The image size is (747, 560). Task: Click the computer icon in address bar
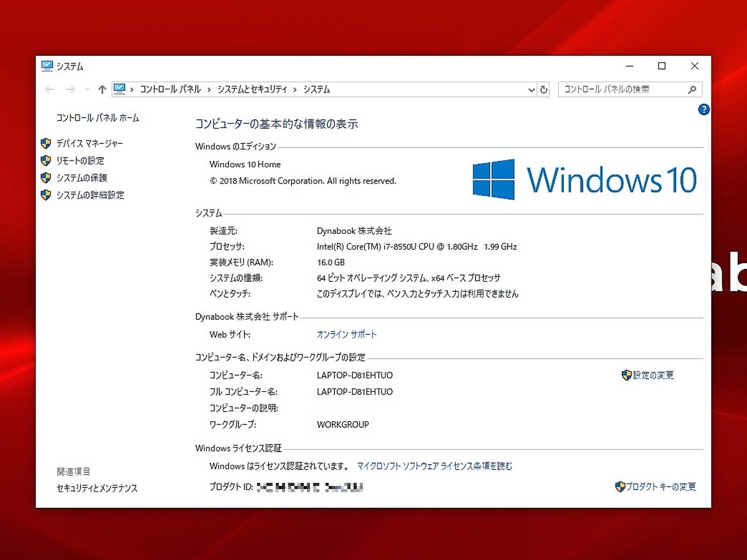coord(120,89)
